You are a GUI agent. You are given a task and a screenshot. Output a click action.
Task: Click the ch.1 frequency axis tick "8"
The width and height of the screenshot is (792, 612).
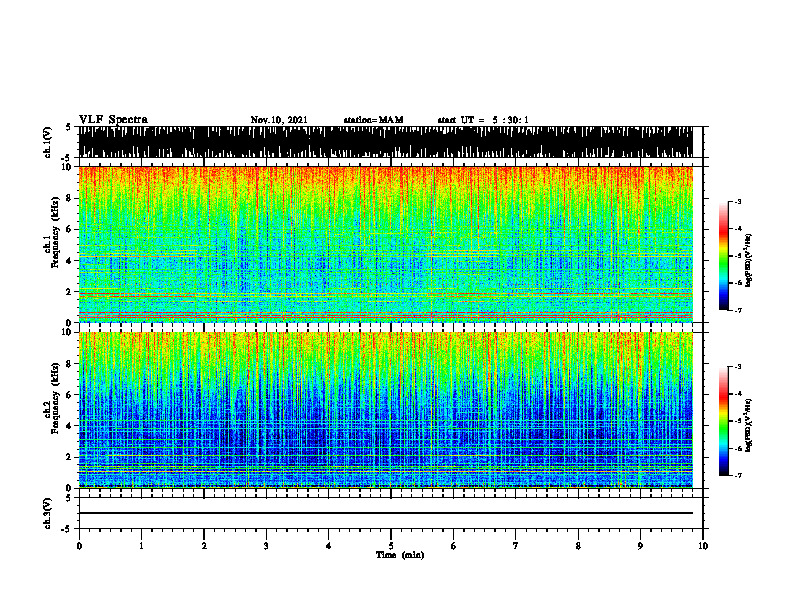(70, 198)
